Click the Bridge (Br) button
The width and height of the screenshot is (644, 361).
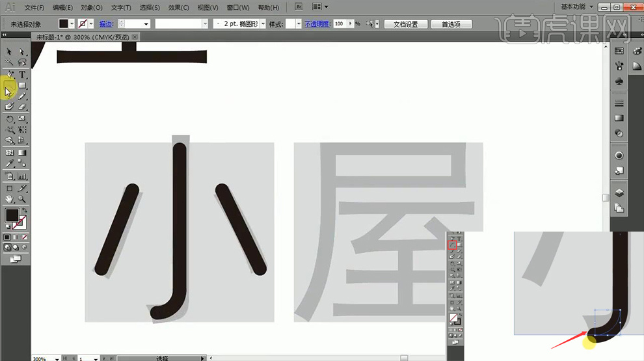coord(299,7)
